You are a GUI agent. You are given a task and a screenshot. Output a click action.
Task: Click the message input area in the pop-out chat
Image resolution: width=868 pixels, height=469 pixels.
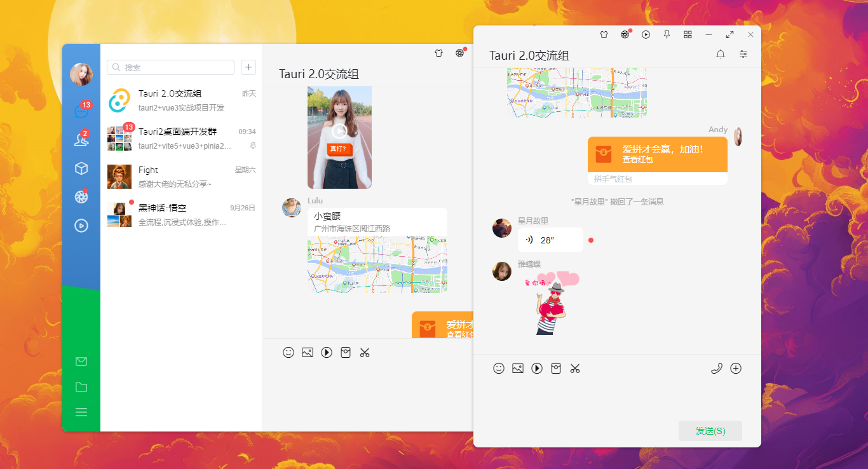point(617,398)
